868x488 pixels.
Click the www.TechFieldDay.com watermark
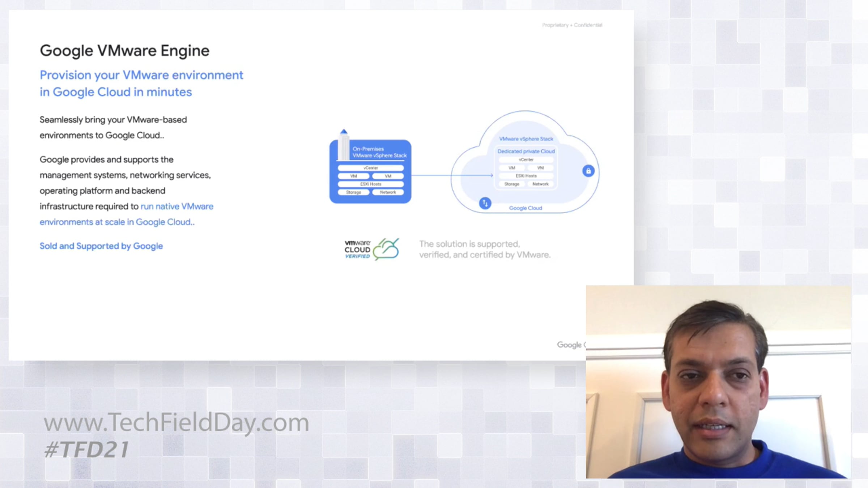(176, 422)
